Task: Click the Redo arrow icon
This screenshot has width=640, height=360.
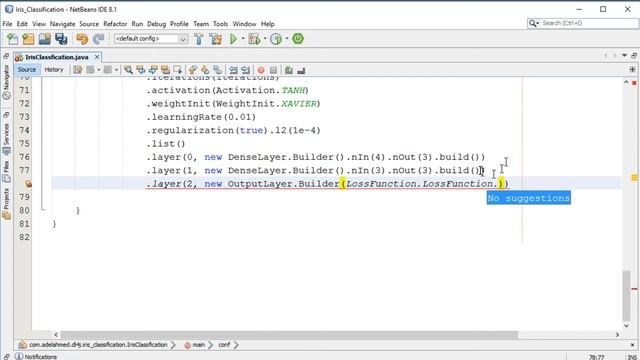Action: (98, 39)
